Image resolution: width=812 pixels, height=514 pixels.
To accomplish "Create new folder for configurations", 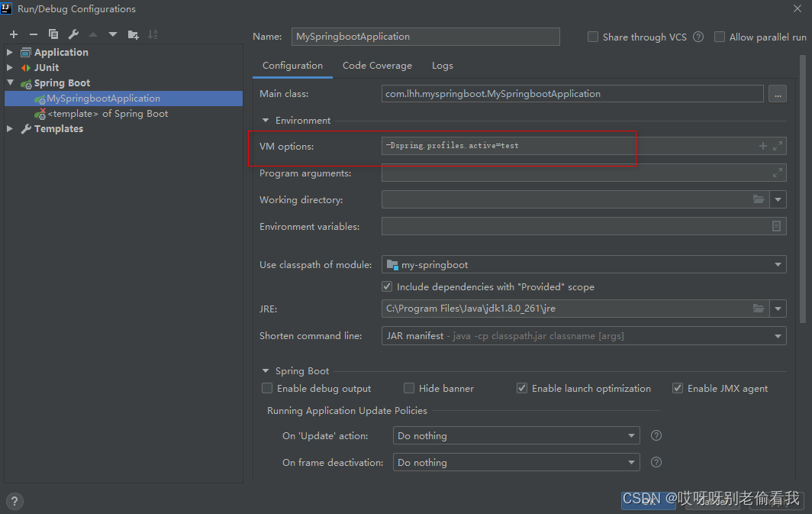I will [133, 34].
